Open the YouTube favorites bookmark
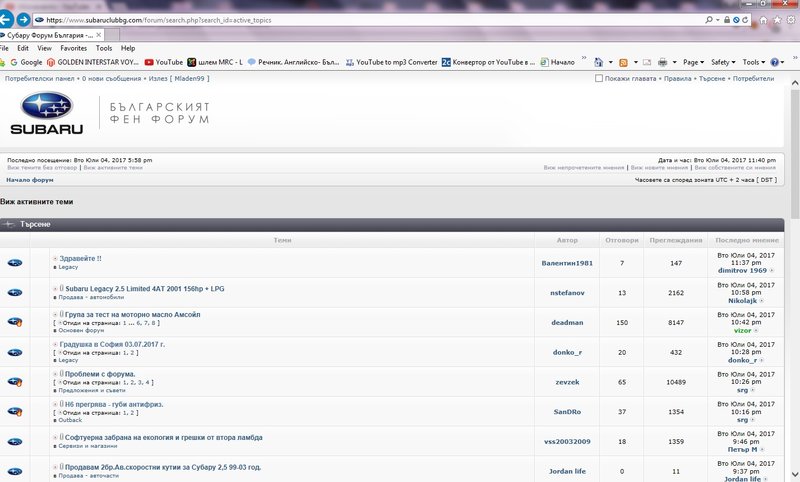This screenshot has height=482, width=800. [164, 62]
